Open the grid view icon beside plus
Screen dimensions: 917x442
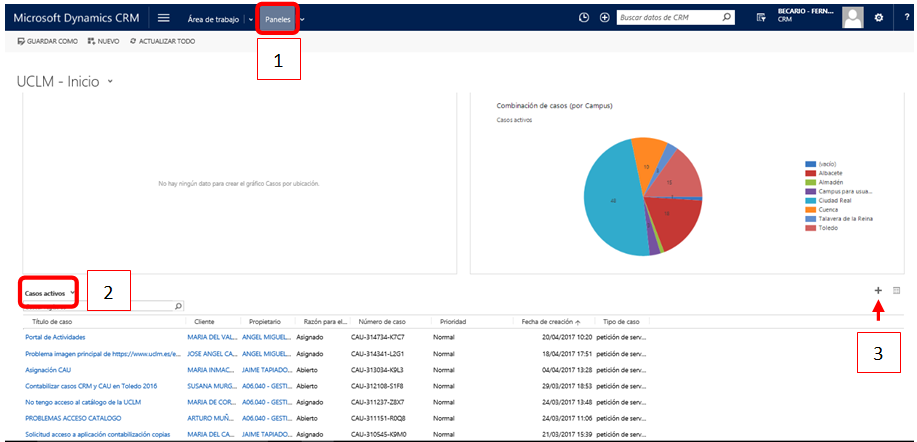(897, 290)
